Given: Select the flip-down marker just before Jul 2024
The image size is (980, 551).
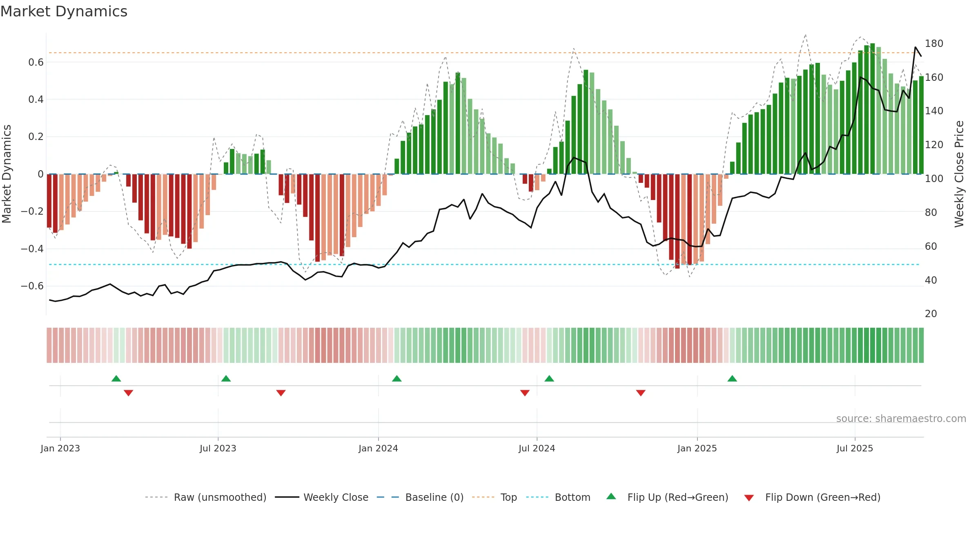Looking at the screenshot, I should pyautogui.click(x=525, y=393).
